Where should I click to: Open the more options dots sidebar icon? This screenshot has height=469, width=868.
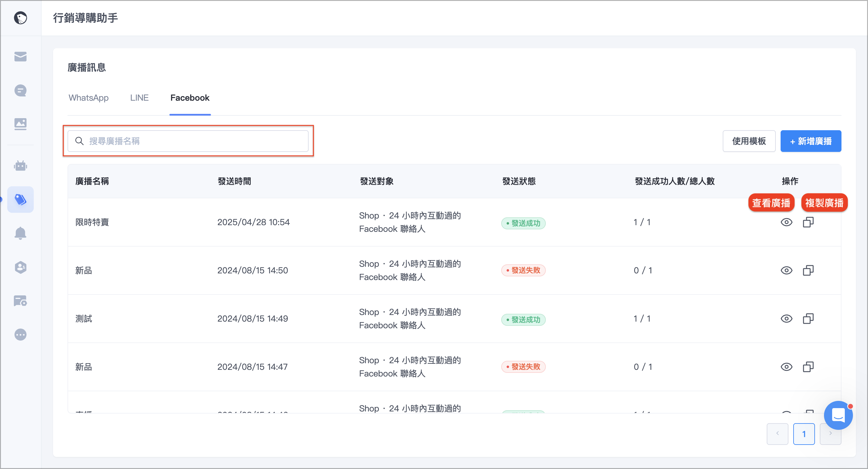tap(20, 335)
